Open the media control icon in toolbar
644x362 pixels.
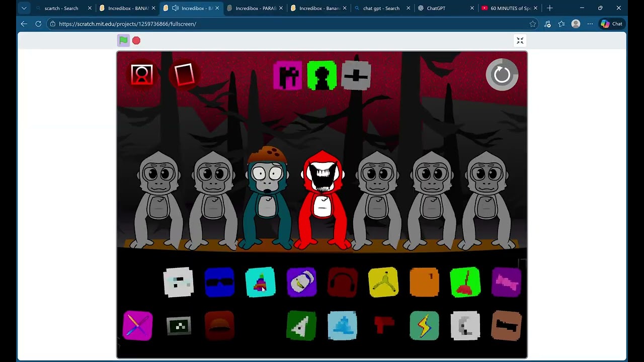pyautogui.click(x=547, y=24)
